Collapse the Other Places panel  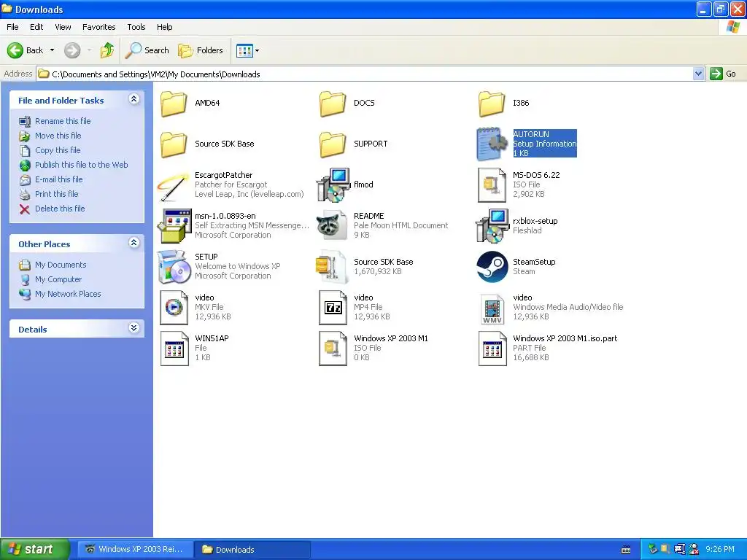point(134,243)
